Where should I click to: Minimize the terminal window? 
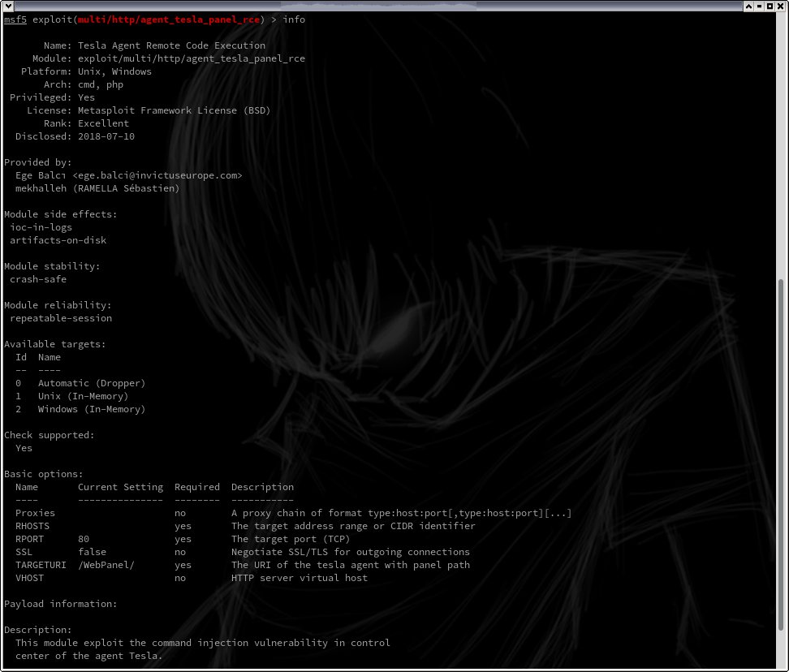coord(759,6)
